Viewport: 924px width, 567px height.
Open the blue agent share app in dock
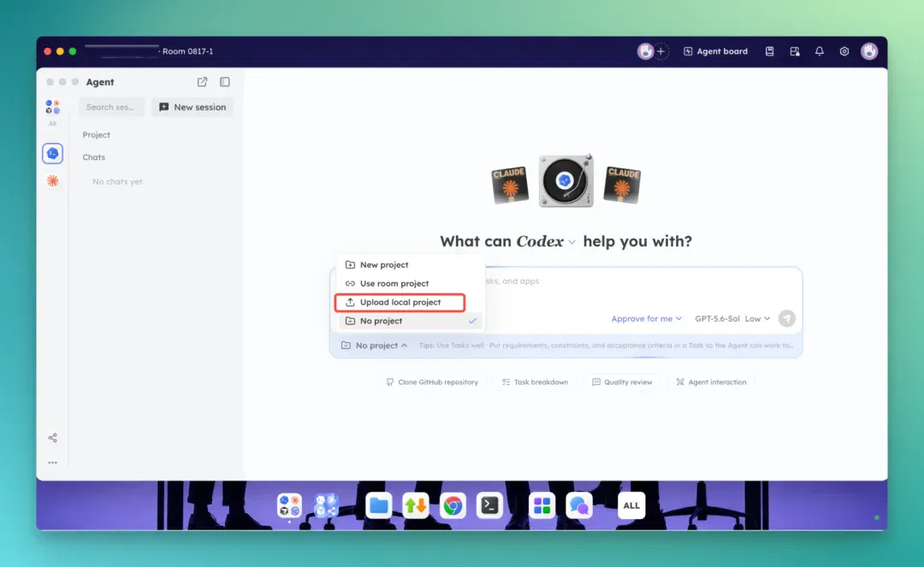point(326,505)
